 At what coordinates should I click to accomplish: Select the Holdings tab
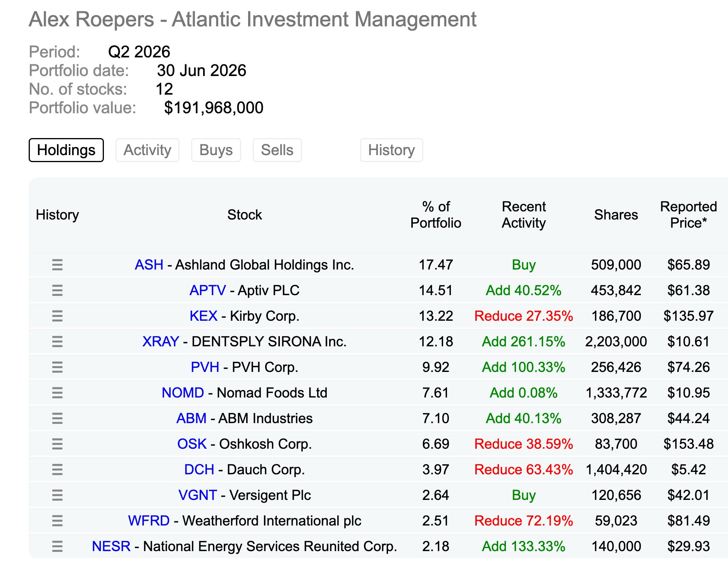66,150
